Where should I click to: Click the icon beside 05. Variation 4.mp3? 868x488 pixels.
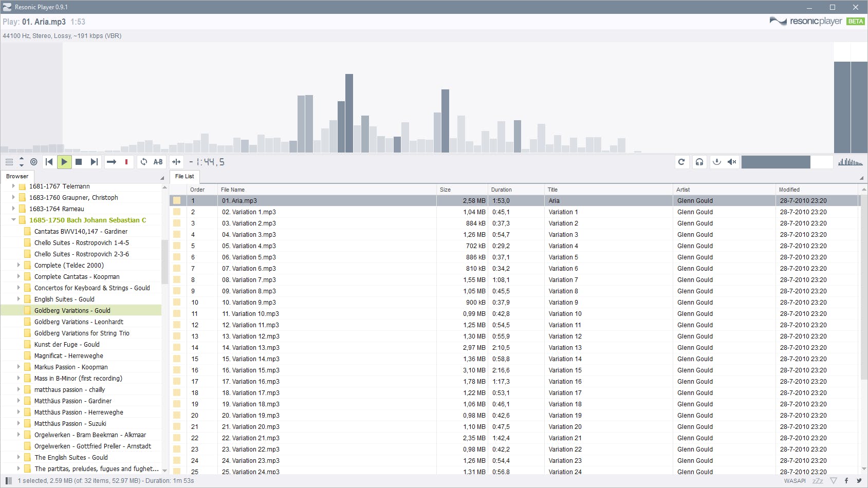[177, 246]
